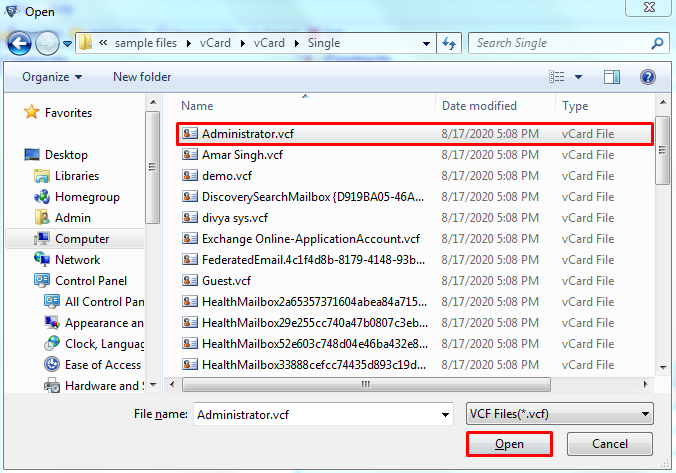Select HealthMailbox29e255cc740a file
Screen dimensions: 676x473
coord(415,323)
